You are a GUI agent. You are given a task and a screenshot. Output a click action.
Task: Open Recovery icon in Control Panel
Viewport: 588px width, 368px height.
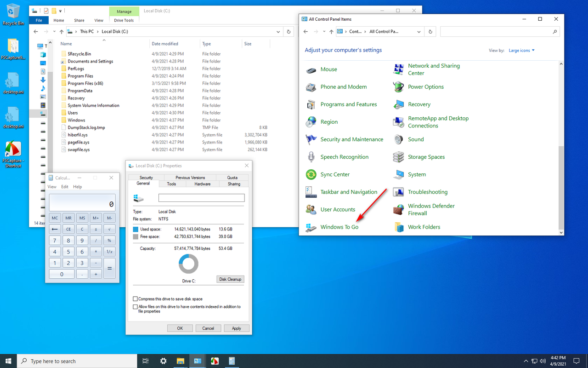click(x=398, y=104)
